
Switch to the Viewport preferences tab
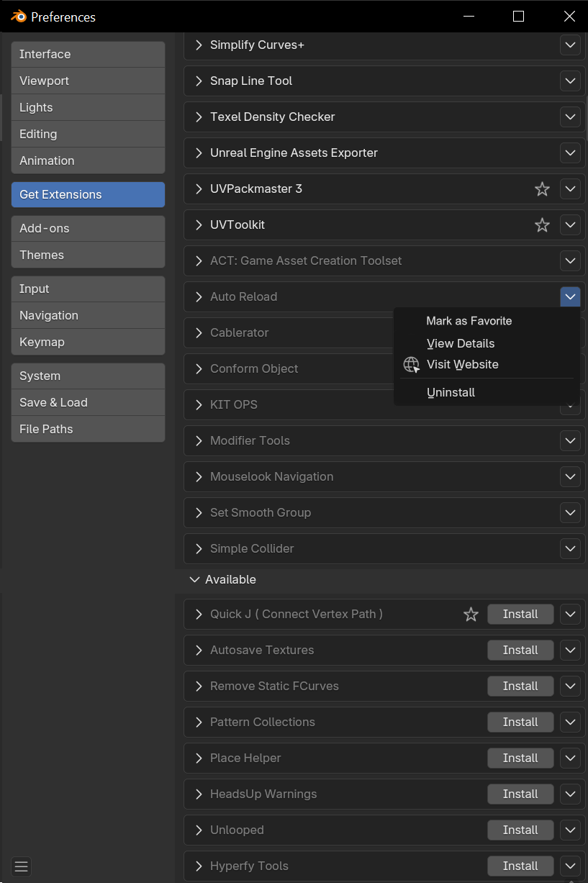pyautogui.click(x=88, y=81)
